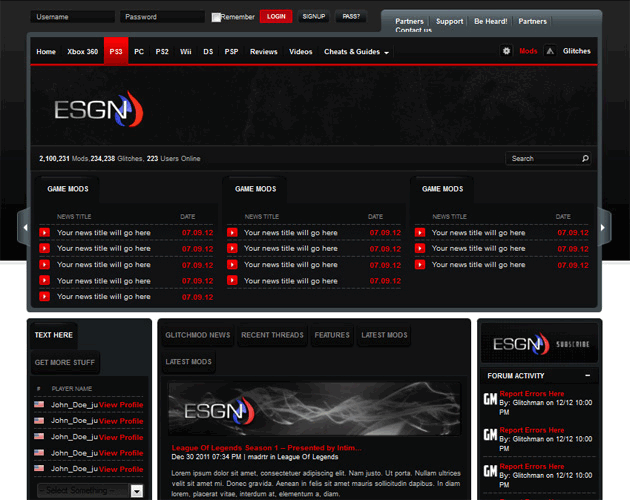Image resolution: width=630 pixels, height=500 pixels.
Task: Click the SIGNUP button
Action: click(x=313, y=16)
